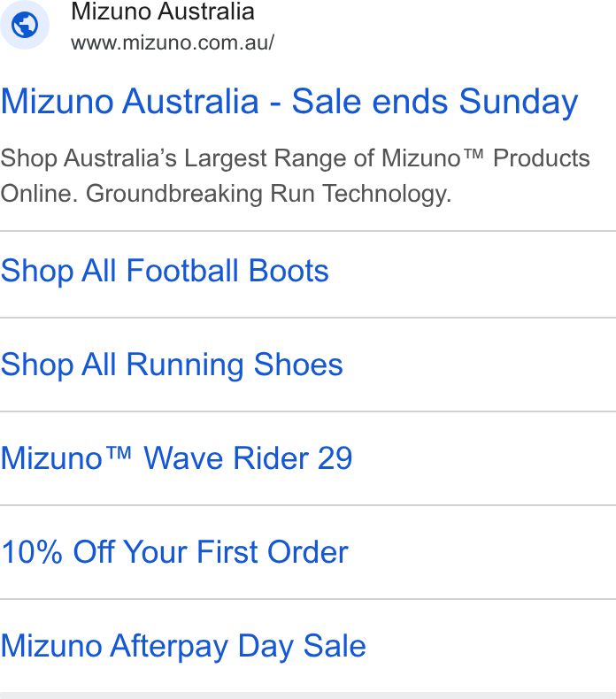
Task: Click the ad description about Largest Range
Action: (295, 176)
